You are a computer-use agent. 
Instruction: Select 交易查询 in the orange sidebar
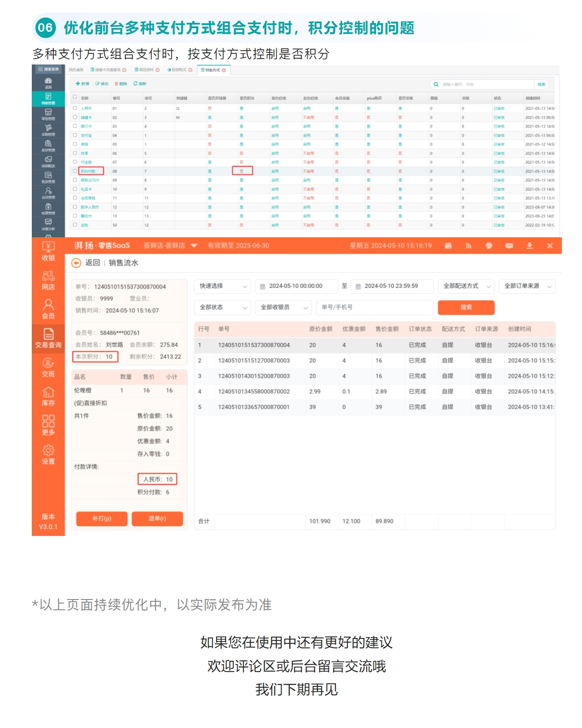pyautogui.click(x=48, y=338)
